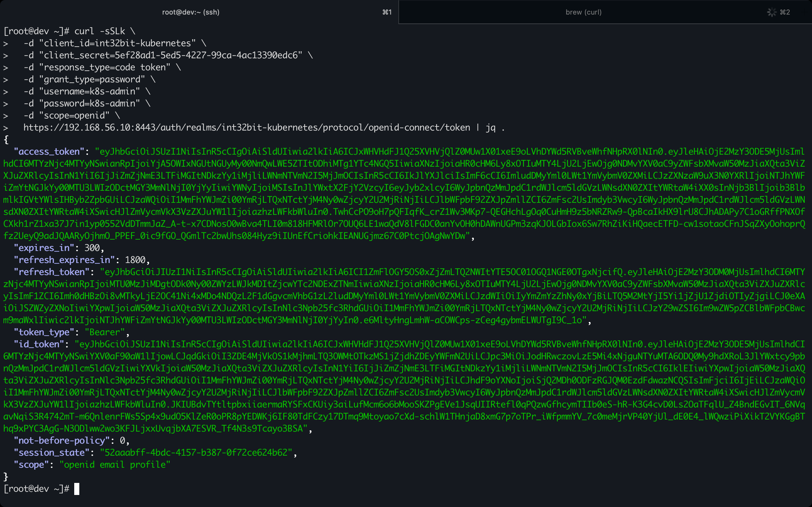Click the "access_token" JSON key
The width and height of the screenshot is (812, 507).
[x=49, y=151]
